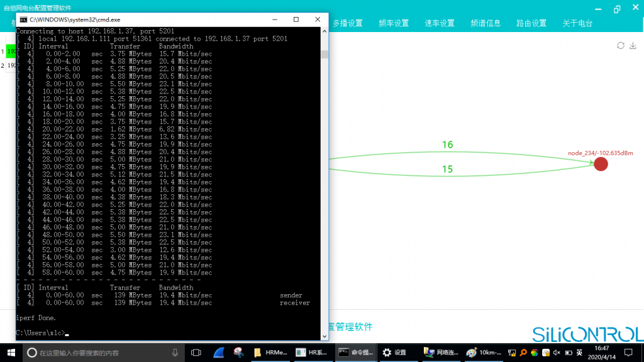Open the 关于电台 tab
The image size is (644, 362).
(577, 23)
